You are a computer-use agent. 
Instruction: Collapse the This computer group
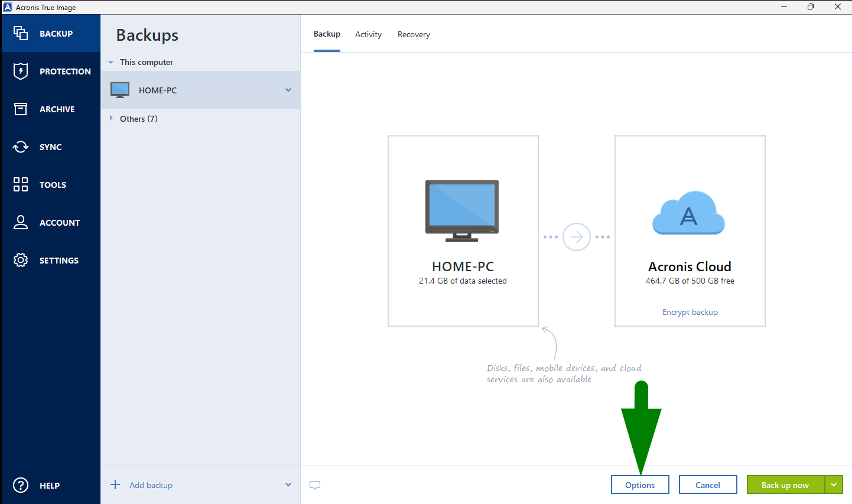click(111, 61)
